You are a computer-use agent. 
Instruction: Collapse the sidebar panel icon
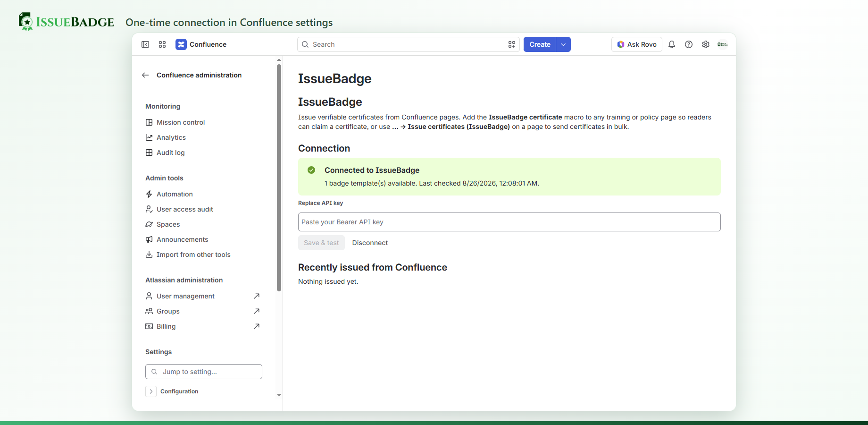[x=145, y=44]
